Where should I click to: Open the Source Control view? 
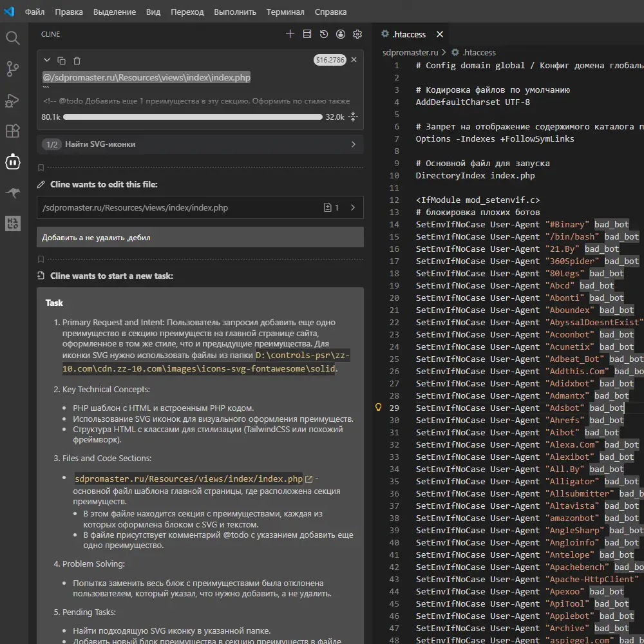coord(13,68)
